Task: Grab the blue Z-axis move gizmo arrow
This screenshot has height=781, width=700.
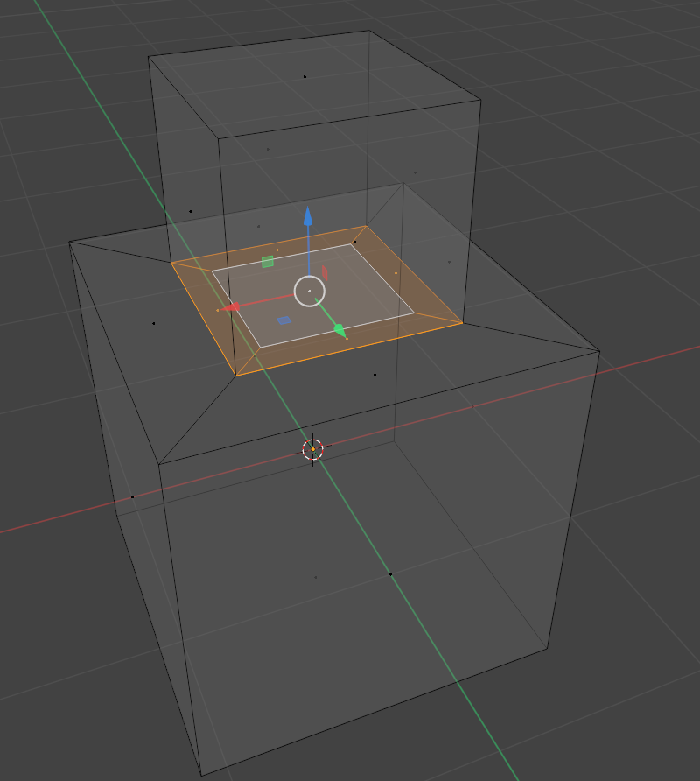Action: coord(308,216)
